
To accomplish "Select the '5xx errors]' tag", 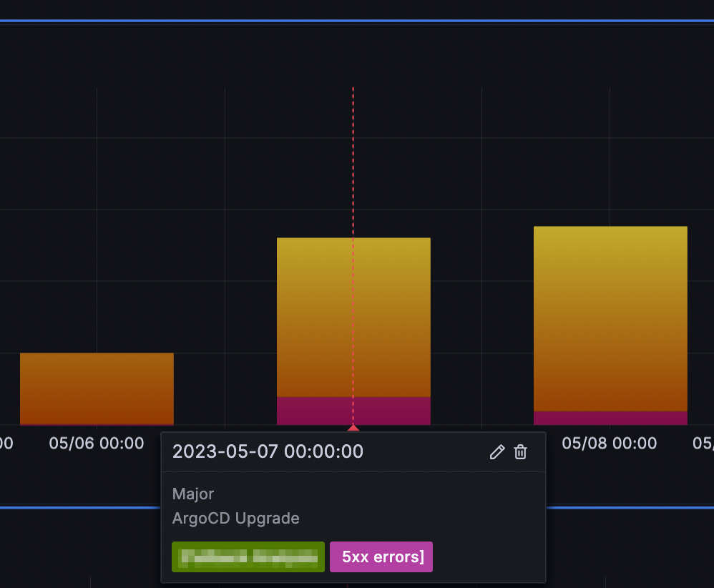I will point(381,557).
